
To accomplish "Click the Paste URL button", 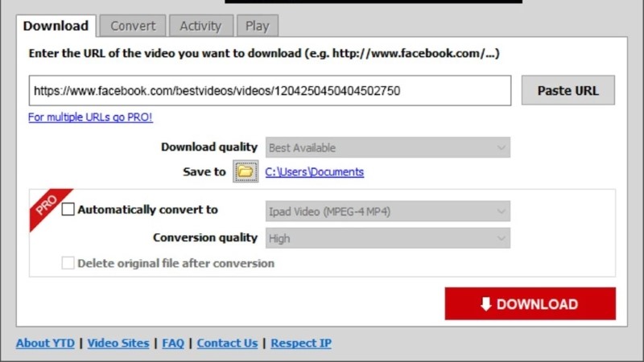I will click(x=568, y=90).
